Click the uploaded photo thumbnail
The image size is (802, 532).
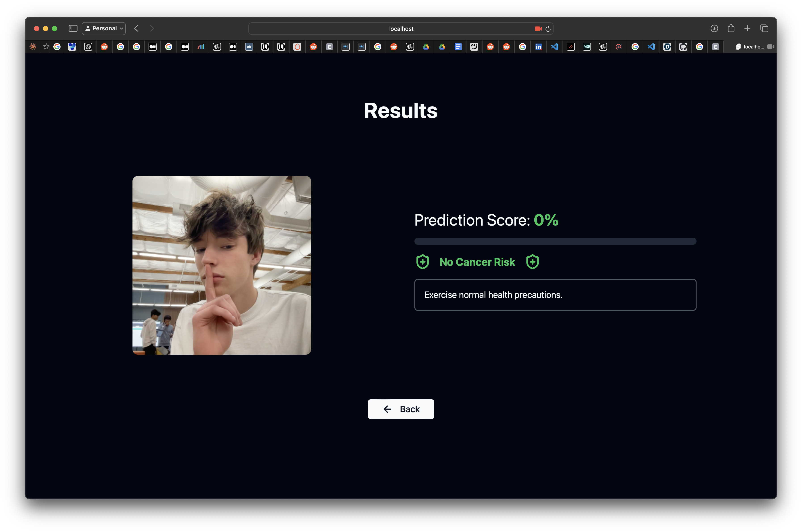point(222,265)
